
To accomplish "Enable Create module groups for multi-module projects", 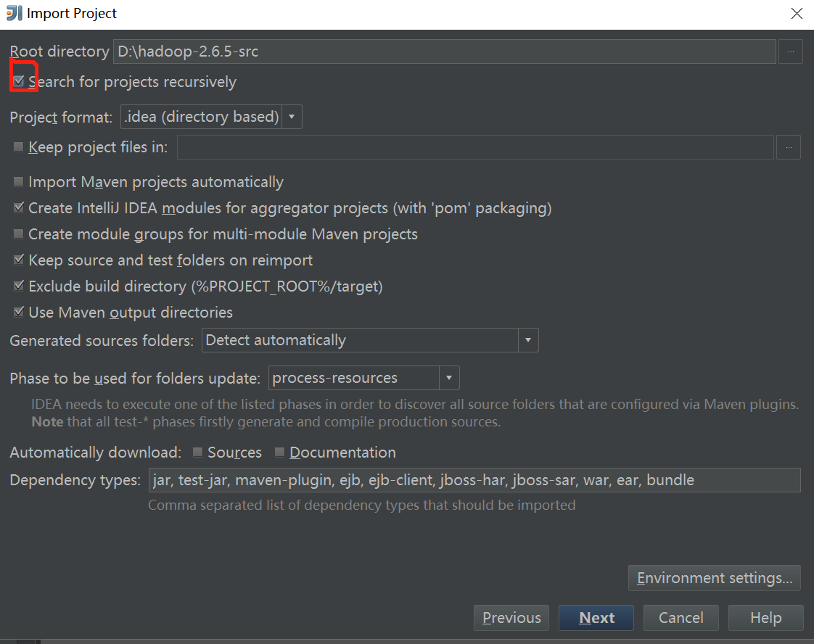I will pyautogui.click(x=18, y=234).
